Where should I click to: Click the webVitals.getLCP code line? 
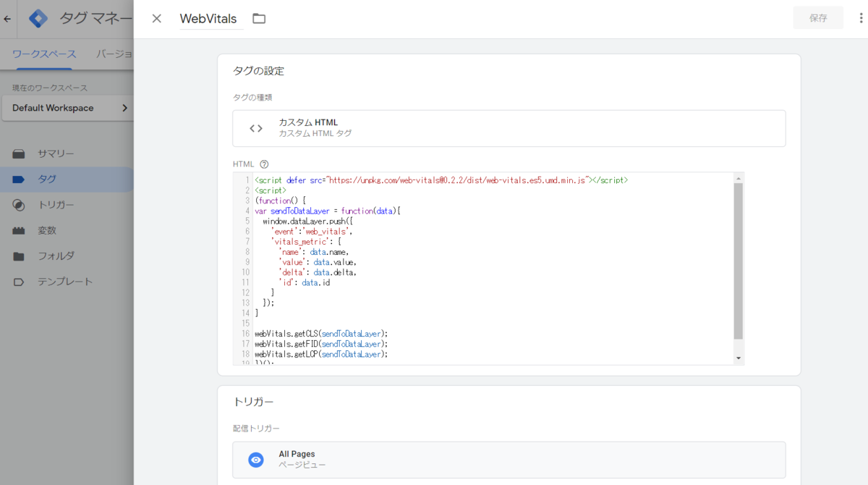[x=321, y=355]
